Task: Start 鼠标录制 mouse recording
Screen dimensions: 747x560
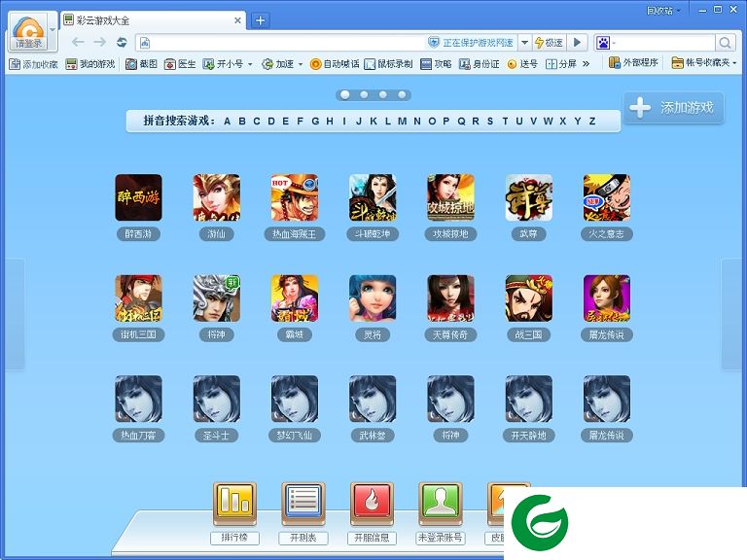Action: click(x=388, y=64)
